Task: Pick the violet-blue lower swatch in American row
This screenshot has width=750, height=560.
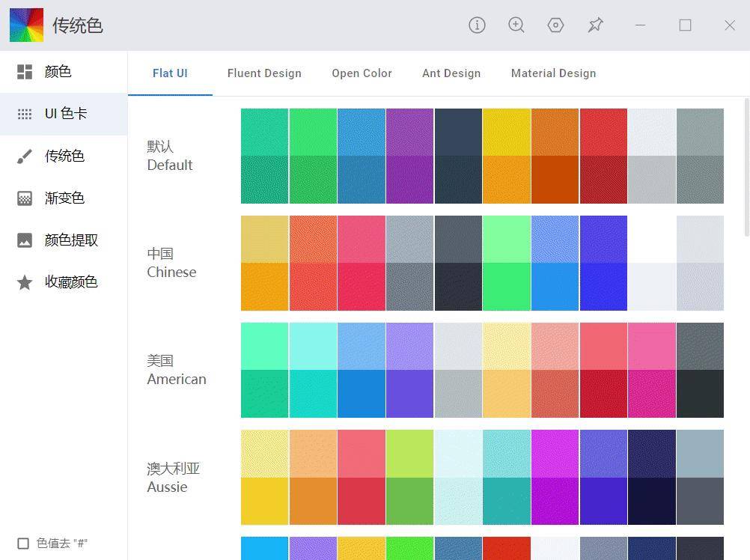Action: [x=410, y=394]
